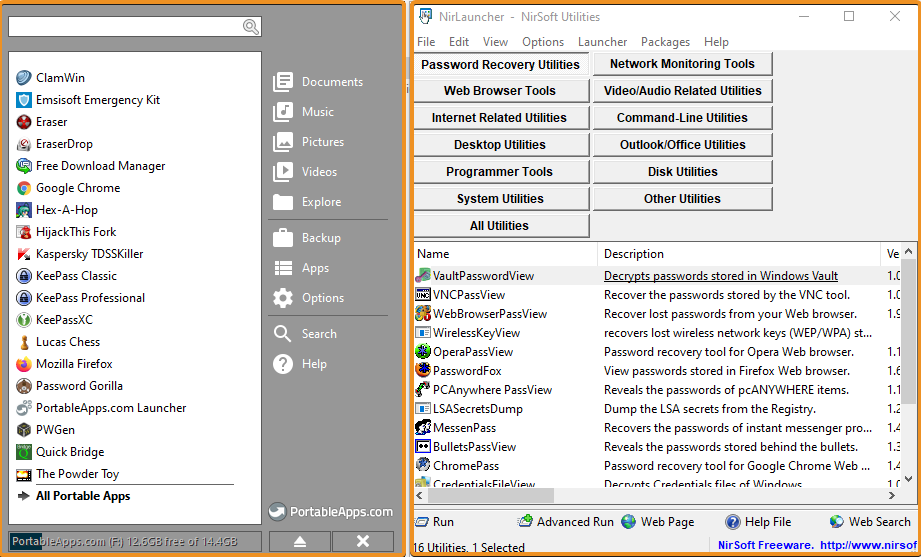Open the Videos folder shortcut
Screen dimensions: 921x557
(x=305, y=172)
